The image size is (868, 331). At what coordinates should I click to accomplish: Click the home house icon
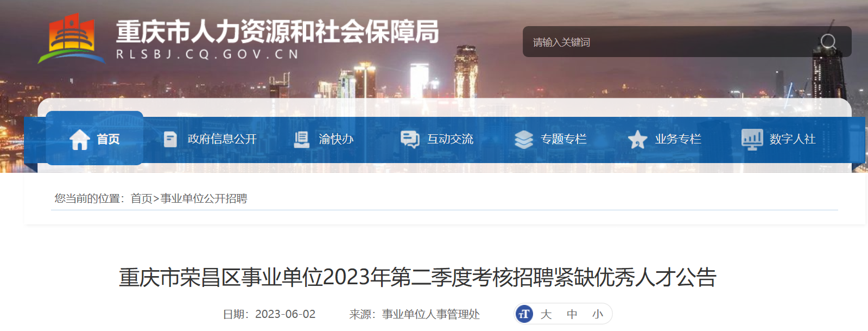click(x=80, y=140)
